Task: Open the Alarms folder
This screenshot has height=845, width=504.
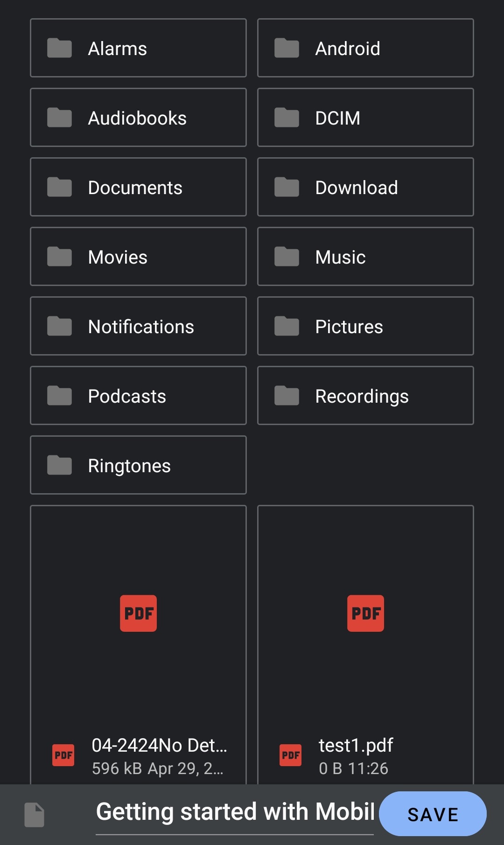Action: tap(138, 48)
